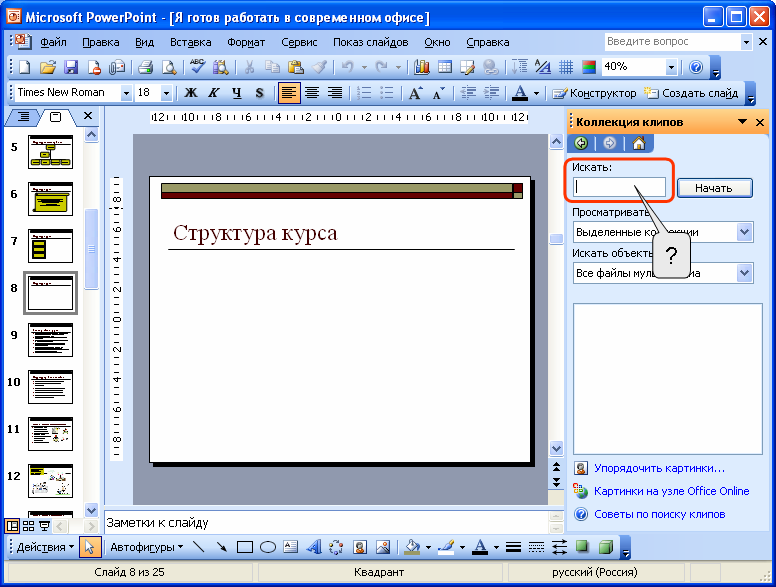Open print preview icon
The width and height of the screenshot is (776, 587).
pos(169,67)
